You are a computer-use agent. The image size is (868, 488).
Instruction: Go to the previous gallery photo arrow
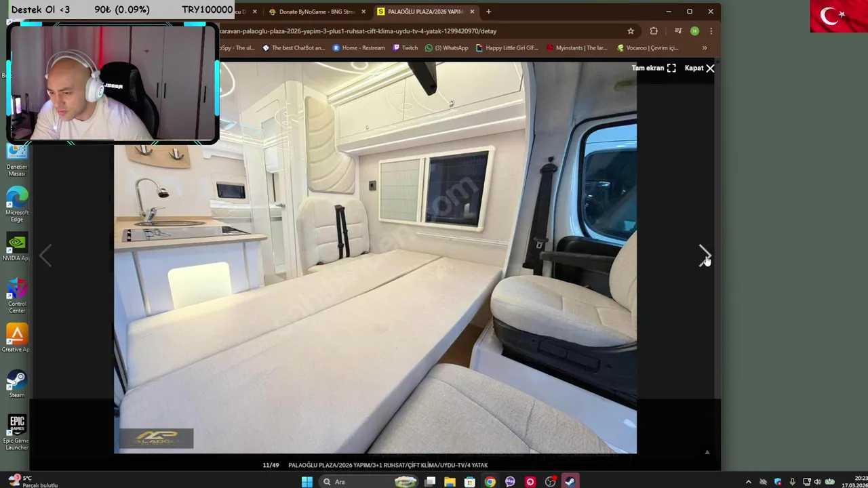(45, 256)
